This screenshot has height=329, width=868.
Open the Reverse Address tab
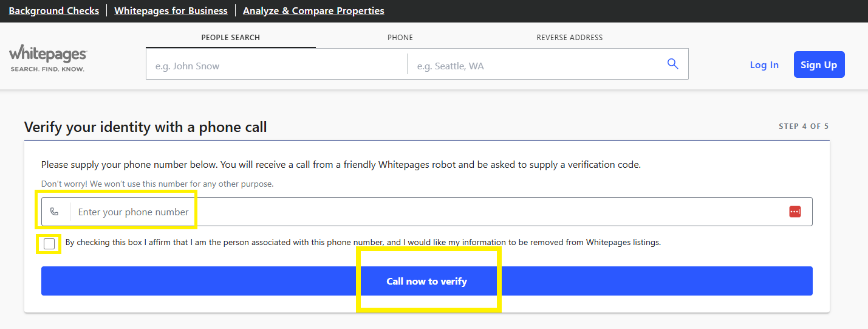570,38
